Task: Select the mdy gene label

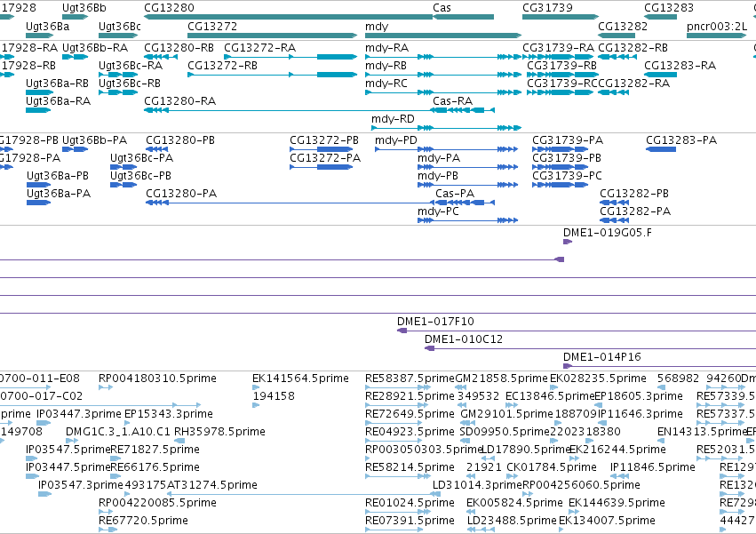Action: pyautogui.click(x=377, y=27)
